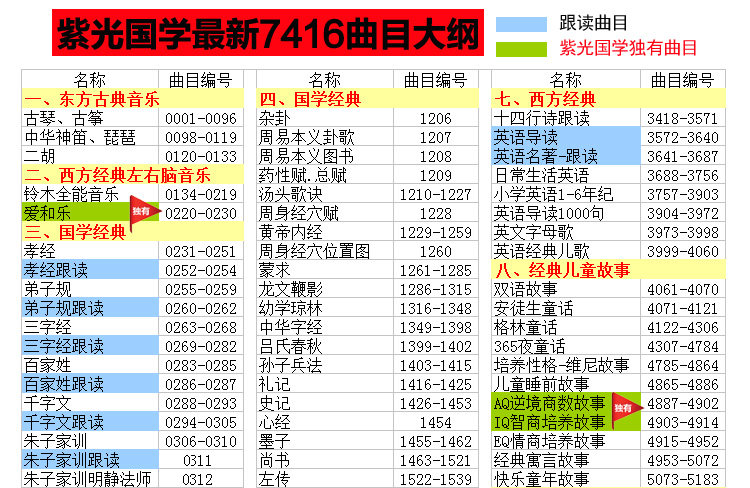This screenshot has width=750, height=488.
Task: Click the code 4122-4306
Action: point(683,327)
